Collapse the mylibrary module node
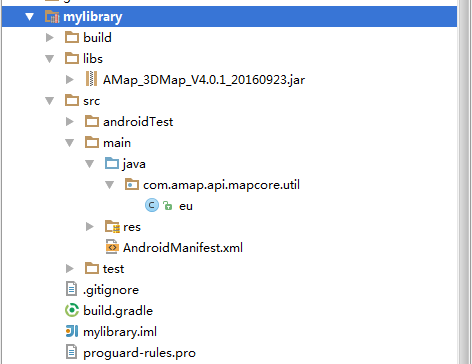 [x=30, y=17]
